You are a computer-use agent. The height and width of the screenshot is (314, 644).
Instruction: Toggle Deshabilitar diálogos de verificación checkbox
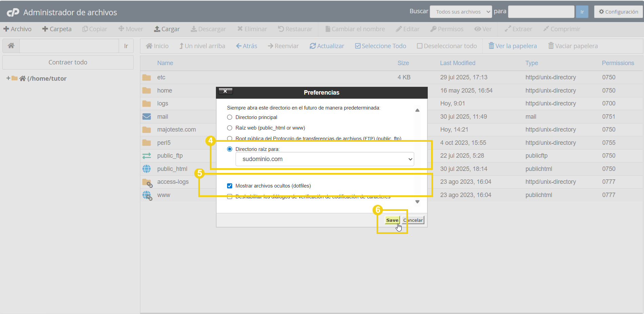click(x=230, y=196)
